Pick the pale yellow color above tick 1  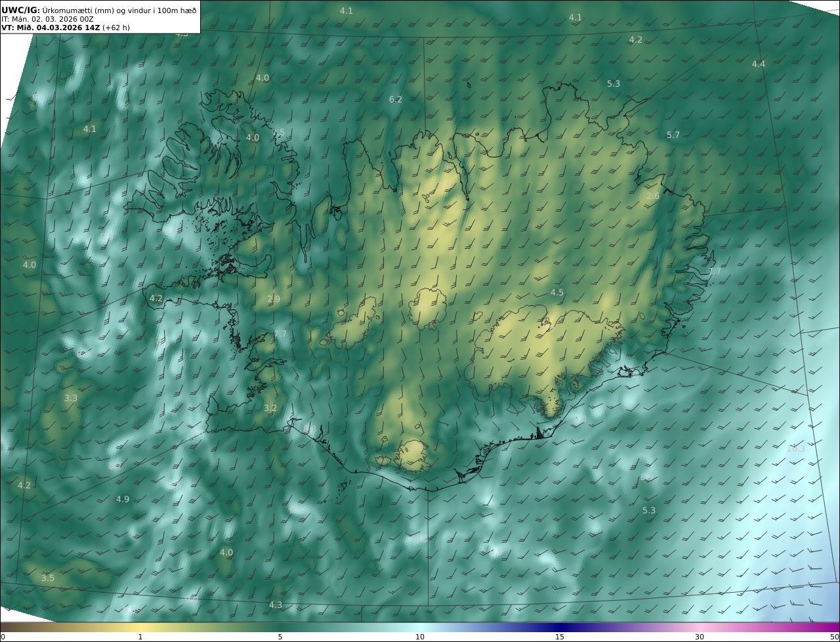140,627
